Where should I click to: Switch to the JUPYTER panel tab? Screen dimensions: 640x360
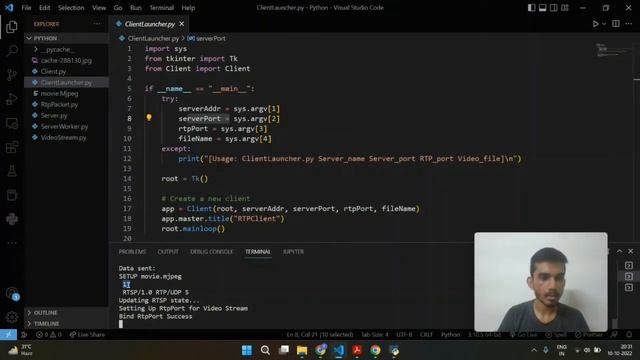tap(293, 252)
